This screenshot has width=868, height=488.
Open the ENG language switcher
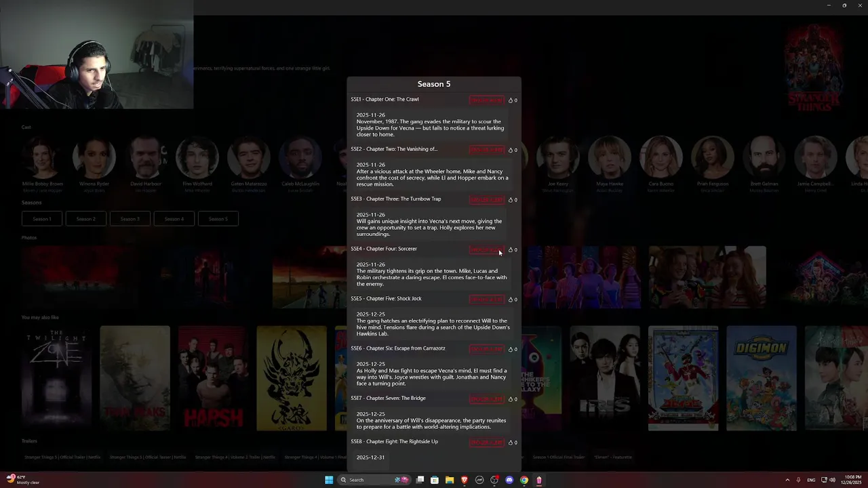click(x=811, y=480)
